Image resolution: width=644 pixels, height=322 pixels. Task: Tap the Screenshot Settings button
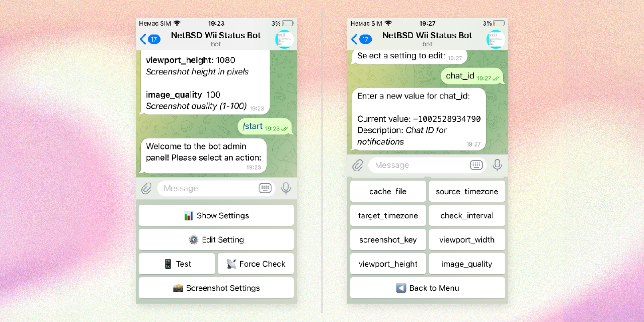coord(216,288)
